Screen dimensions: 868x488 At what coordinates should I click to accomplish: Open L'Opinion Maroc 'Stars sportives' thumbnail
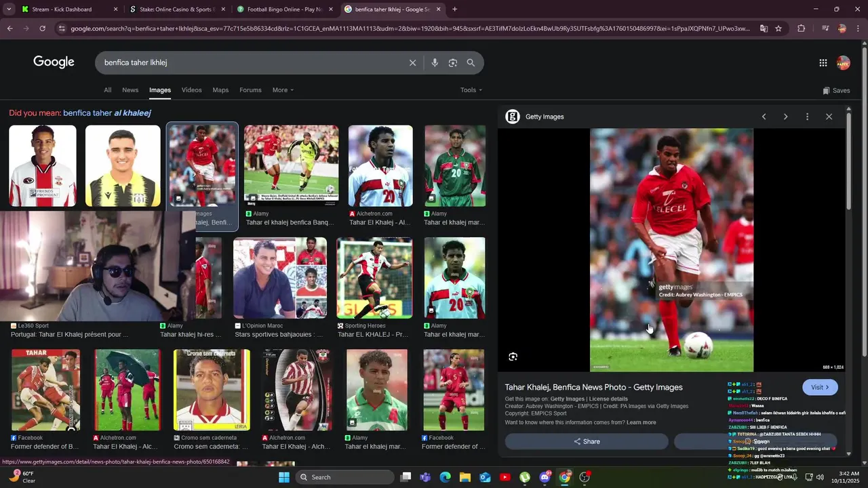[280, 278]
